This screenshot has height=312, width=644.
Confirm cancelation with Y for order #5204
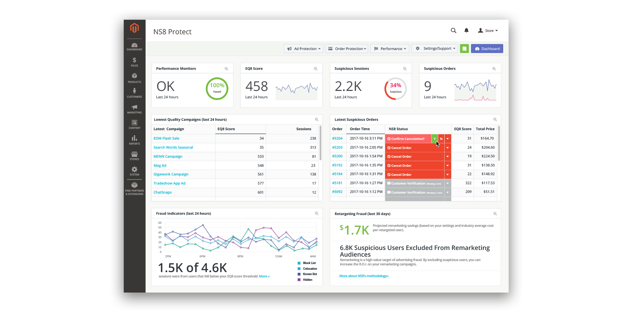click(x=435, y=139)
